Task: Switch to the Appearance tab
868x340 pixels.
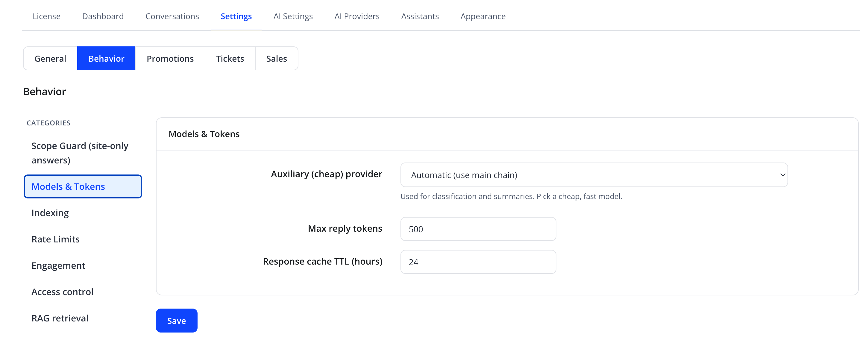Action: (482, 16)
